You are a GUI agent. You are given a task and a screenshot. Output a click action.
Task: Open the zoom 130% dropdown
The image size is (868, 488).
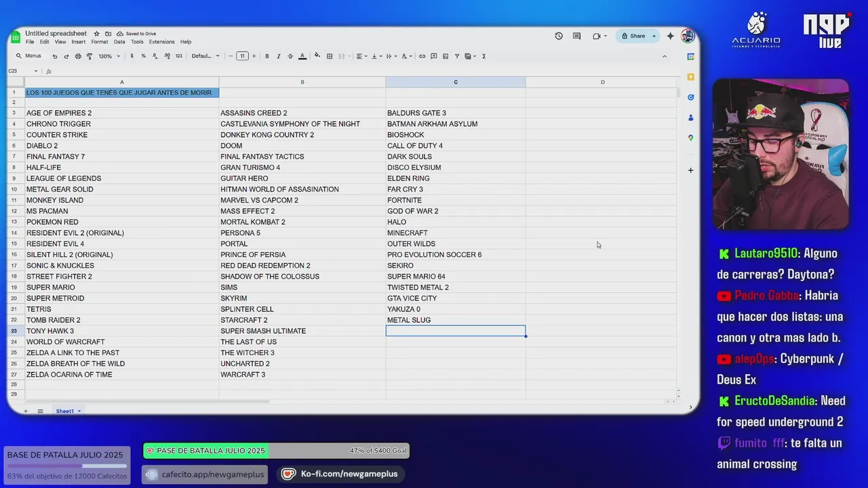pyautogui.click(x=108, y=56)
